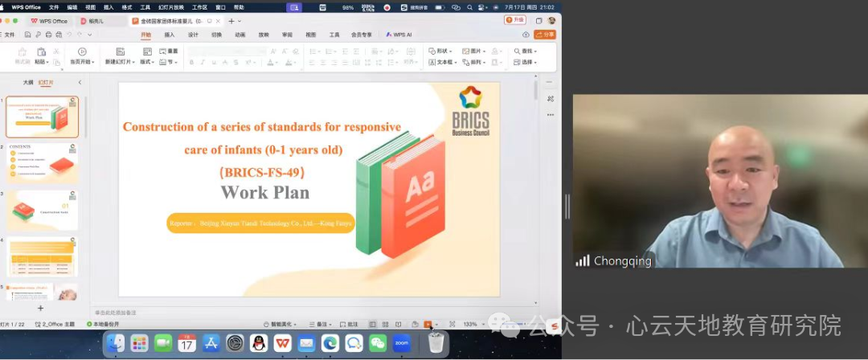Click the print icon in quick toolbar
868x360 pixels.
coord(49,35)
